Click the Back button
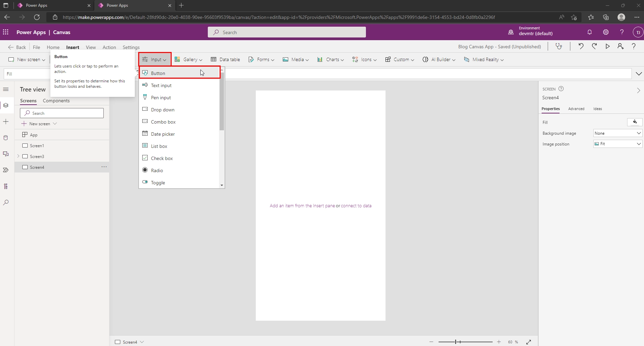Viewport: 644px width, 346px height. pos(17,47)
